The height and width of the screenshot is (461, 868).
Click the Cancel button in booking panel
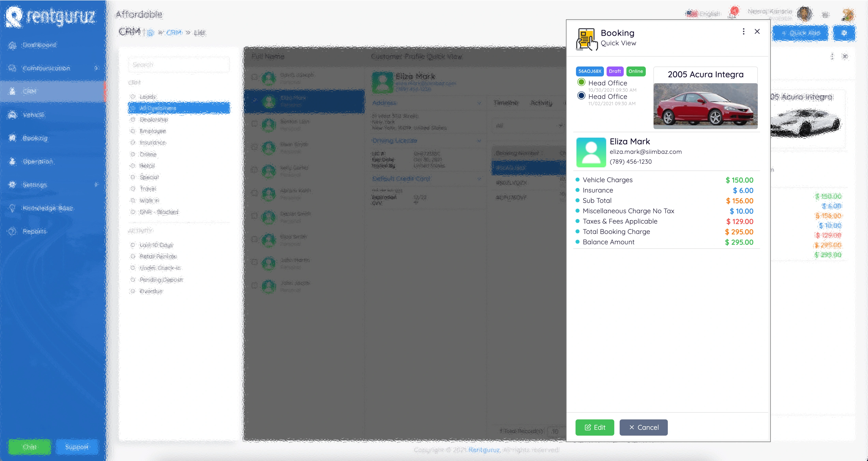click(x=643, y=427)
